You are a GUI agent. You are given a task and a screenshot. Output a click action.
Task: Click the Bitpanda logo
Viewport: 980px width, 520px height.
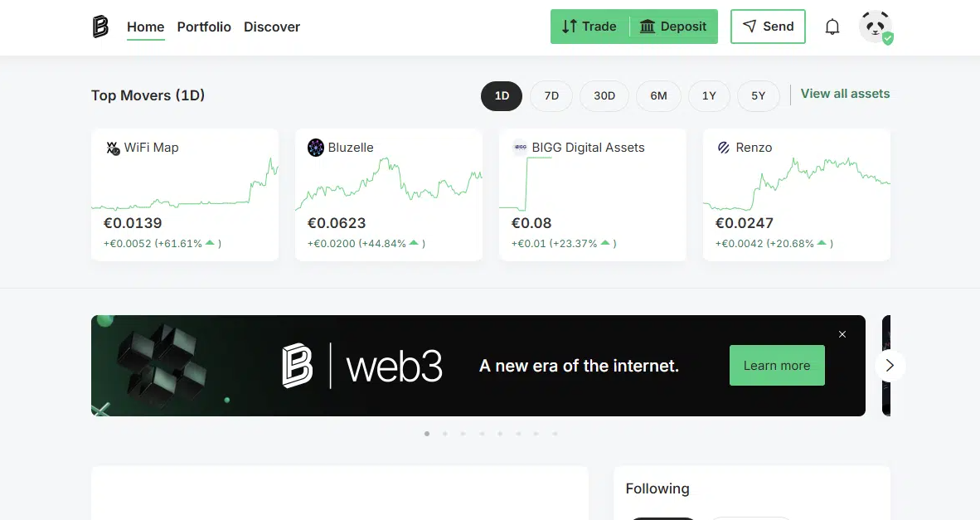[x=99, y=27]
